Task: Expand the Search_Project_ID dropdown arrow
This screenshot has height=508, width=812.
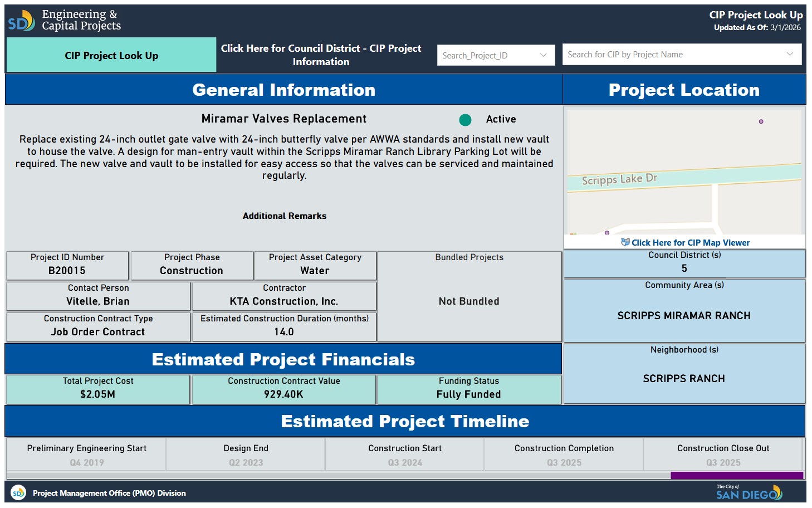Action: tap(543, 55)
